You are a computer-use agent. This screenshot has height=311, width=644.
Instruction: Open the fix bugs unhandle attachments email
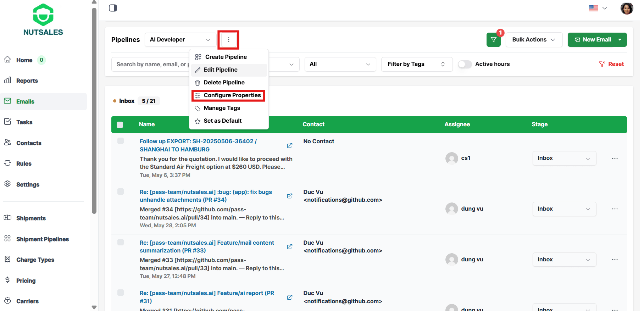pos(206,196)
